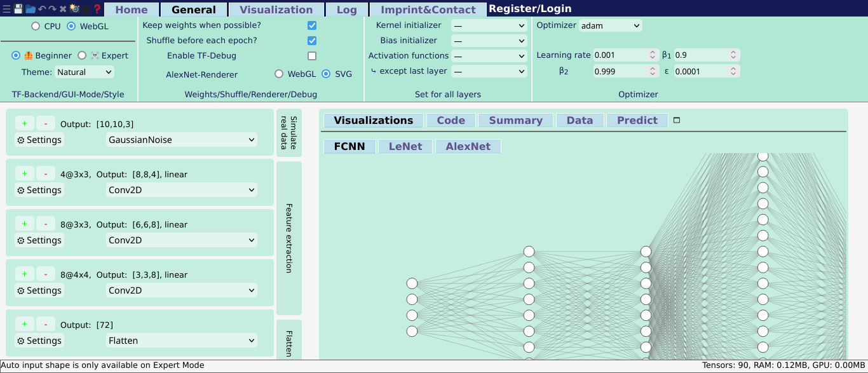
Task: Open the except last layer dropdown
Action: [489, 71]
